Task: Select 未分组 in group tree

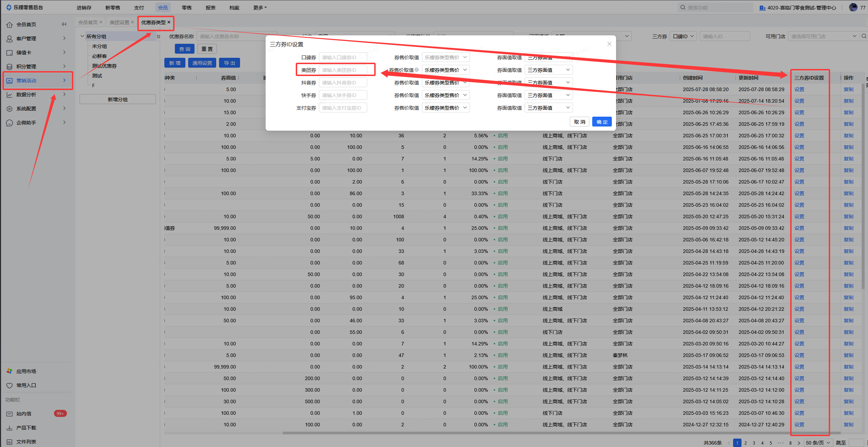Action: 100,46
